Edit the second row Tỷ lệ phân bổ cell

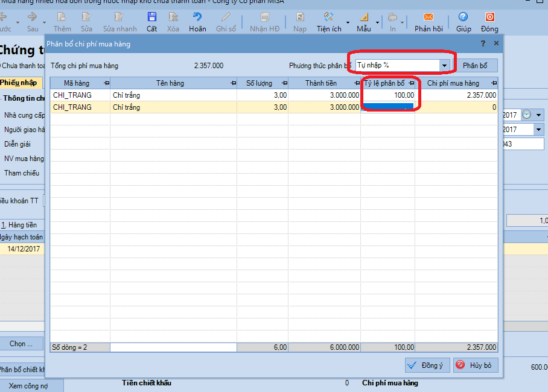click(387, 107)
